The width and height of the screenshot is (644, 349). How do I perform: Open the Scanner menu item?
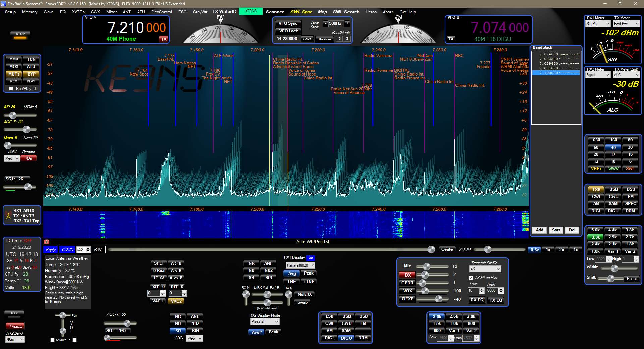tap(275, 12)
